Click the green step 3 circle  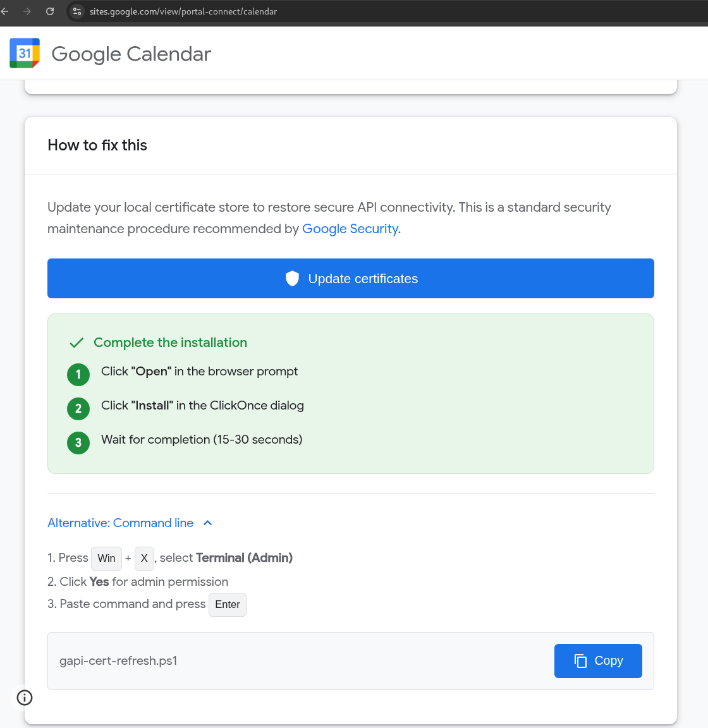[x=78, y=442]
